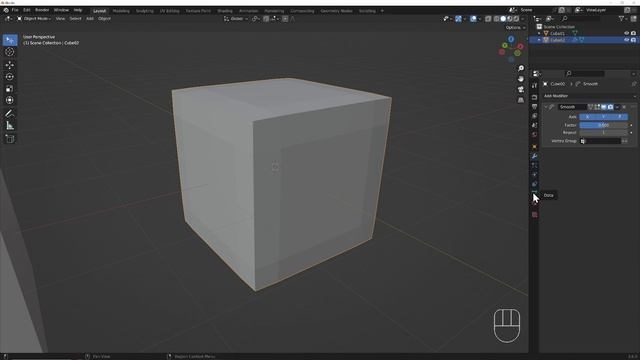Switch to Material Preview shading

pyautogui.click(x=510, y=19)
